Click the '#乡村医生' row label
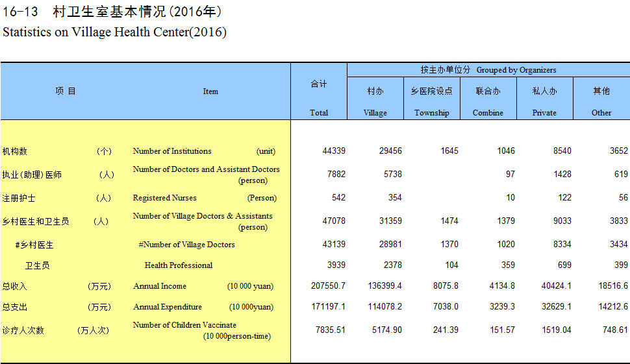 [34, 245]
